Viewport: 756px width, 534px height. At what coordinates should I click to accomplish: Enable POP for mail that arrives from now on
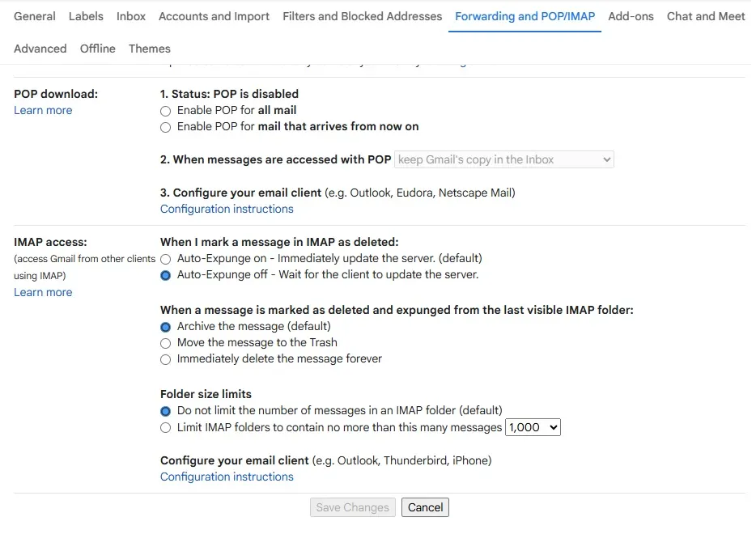165,127
